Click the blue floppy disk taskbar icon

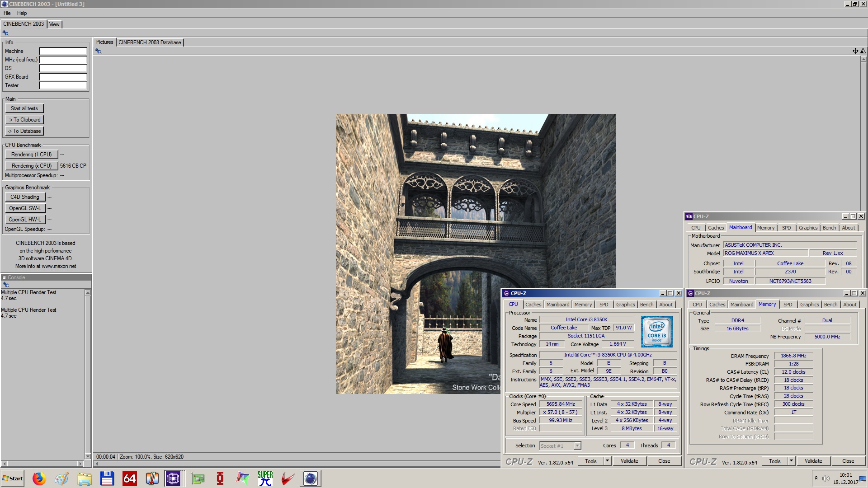(107, 479)
